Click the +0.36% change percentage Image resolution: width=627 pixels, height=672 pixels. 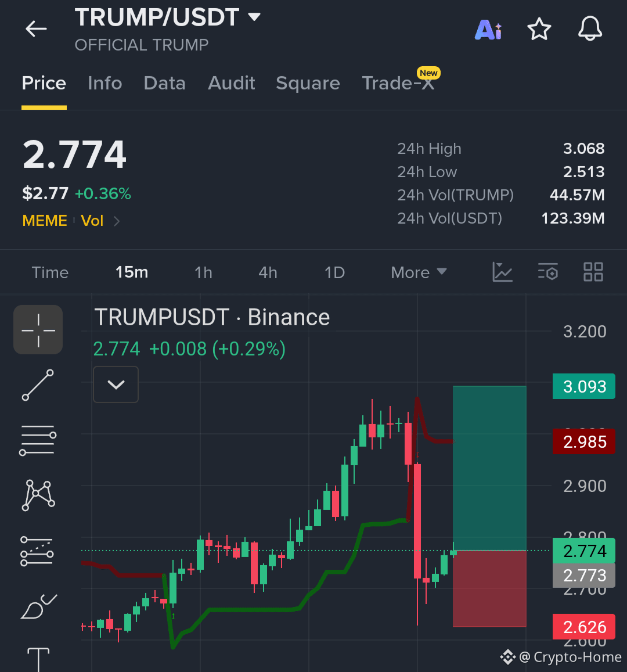point(103,194)
